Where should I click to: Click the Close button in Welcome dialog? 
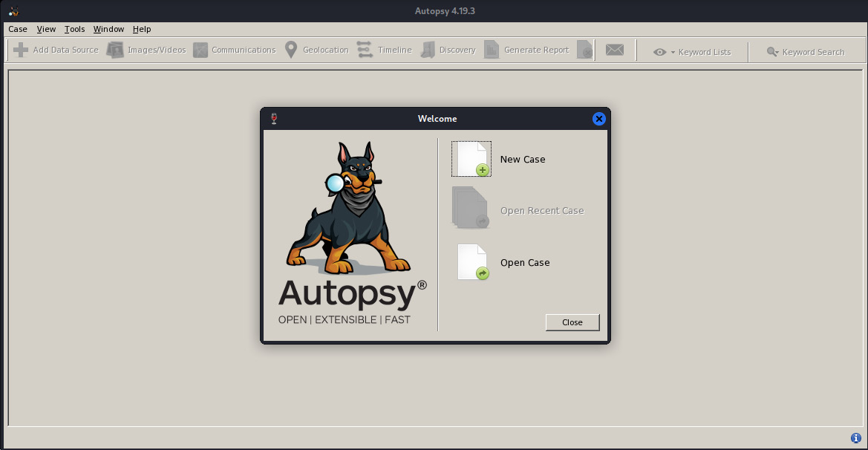(572, 322)
